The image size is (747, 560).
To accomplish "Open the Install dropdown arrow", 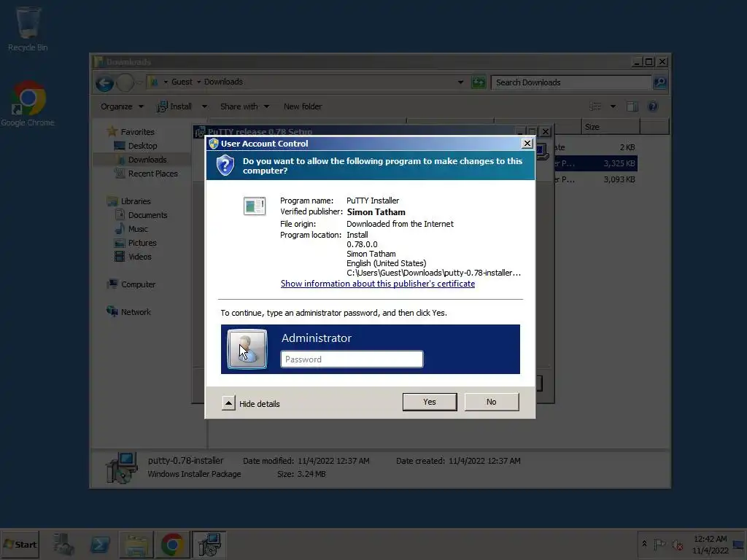I will coord(204,106).
